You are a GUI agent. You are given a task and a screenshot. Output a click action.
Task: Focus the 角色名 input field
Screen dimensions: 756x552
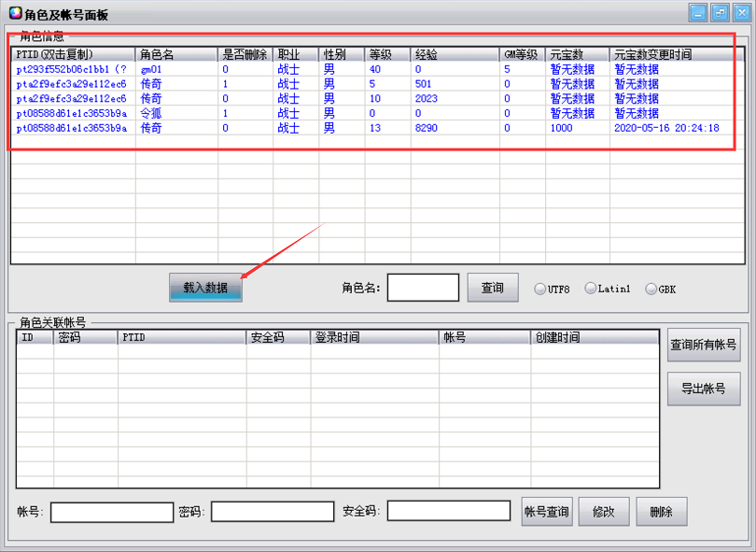(423, 288)
